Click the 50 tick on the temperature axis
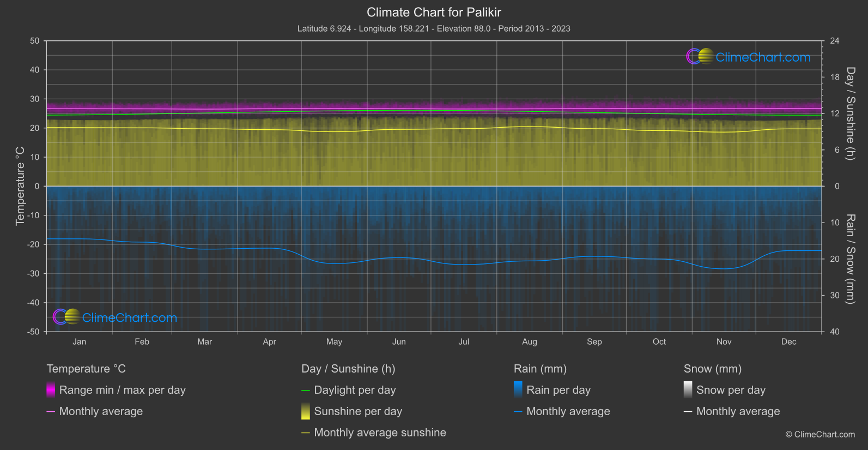Image resolution: width=868 pixels, height=450 pixels. [35, 41]
